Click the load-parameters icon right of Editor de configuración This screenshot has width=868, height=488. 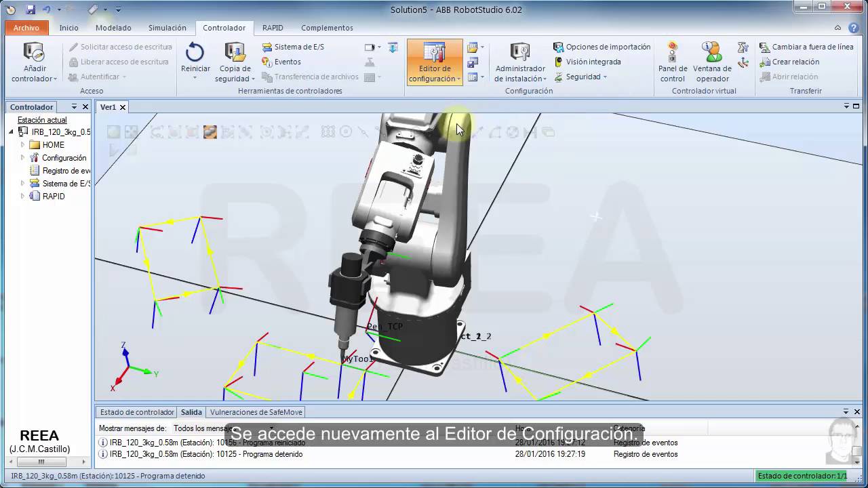(473, 47)
